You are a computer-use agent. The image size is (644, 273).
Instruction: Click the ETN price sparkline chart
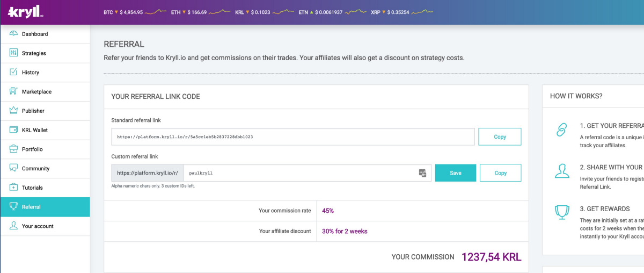click(x=355, y=11)
